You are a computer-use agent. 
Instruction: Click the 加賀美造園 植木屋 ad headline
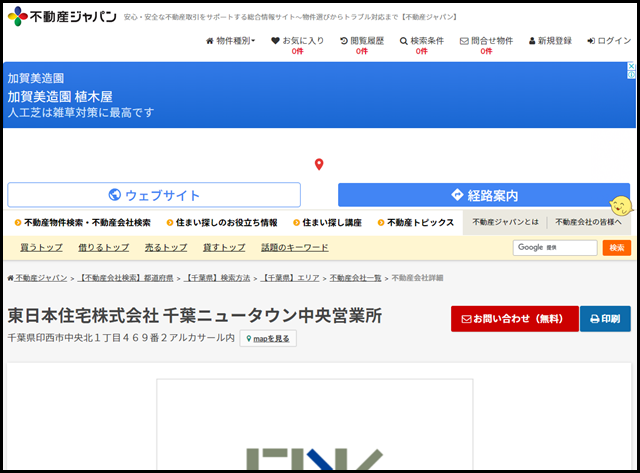[60, 97]
